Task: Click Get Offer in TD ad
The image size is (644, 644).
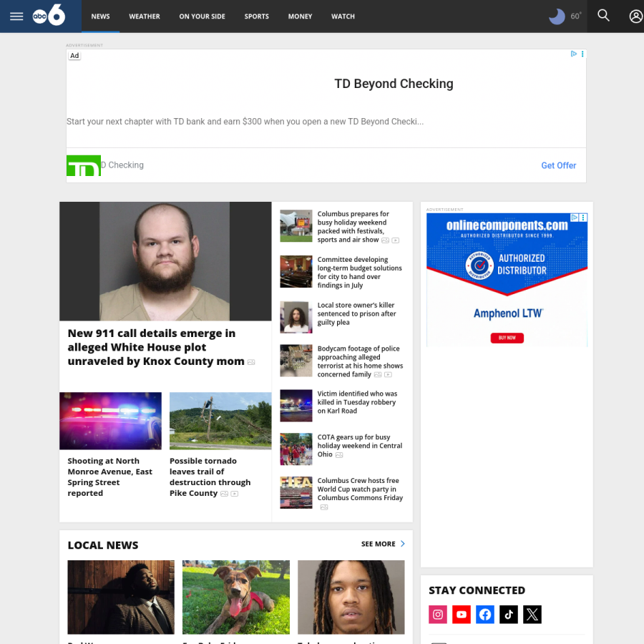Action: (x=559, y=165)
